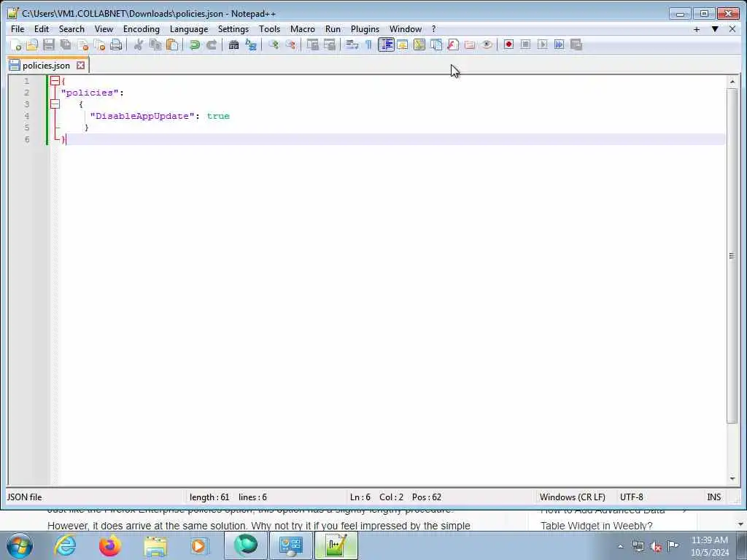Click the "DisableAppUpdate" key text
This screenshot has width=747, height=560.
[x=142, y=116]
